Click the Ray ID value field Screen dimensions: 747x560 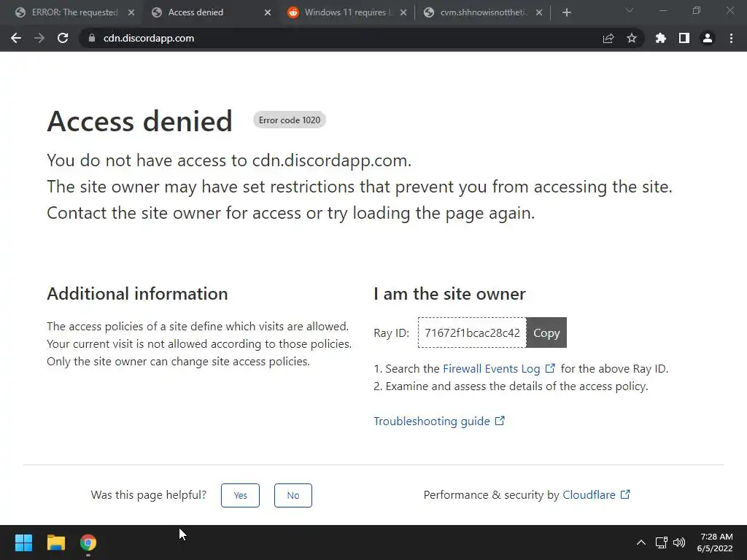pos(472,332)
